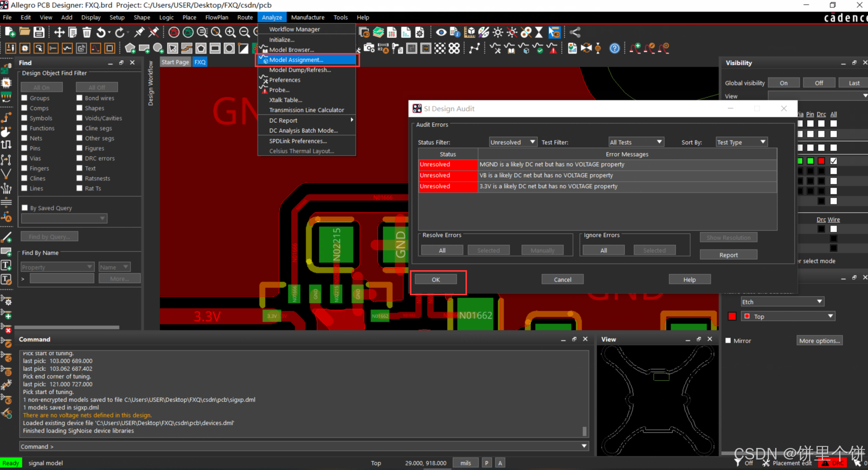Click the Delete trash can icon
The image size is (868, 470).
(87, 32)
